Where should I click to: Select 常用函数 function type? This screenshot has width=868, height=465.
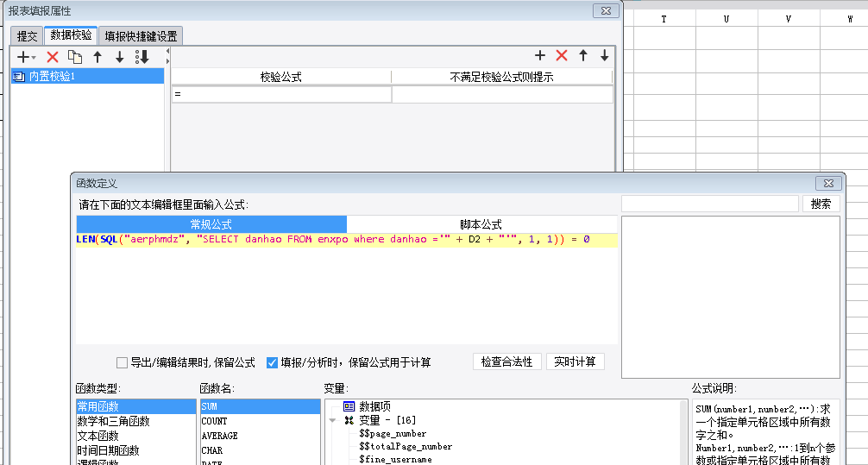coord(135,407)
